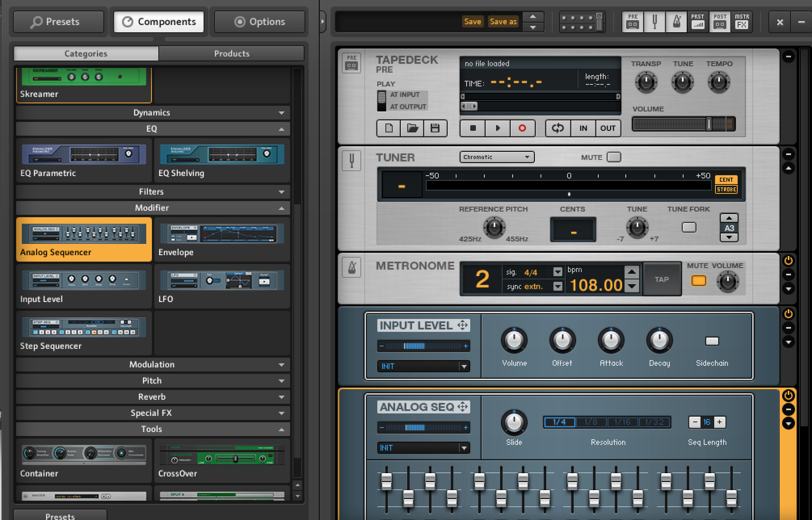Open the Analog Seq INIT preset dropdown
The width and height of the screenshot is (812, 520).
[x=423, y=448]
